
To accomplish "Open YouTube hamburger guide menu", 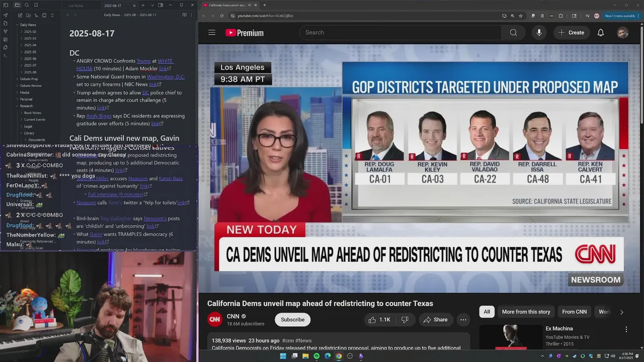I will pyautogui.click(x=212, y=32).
